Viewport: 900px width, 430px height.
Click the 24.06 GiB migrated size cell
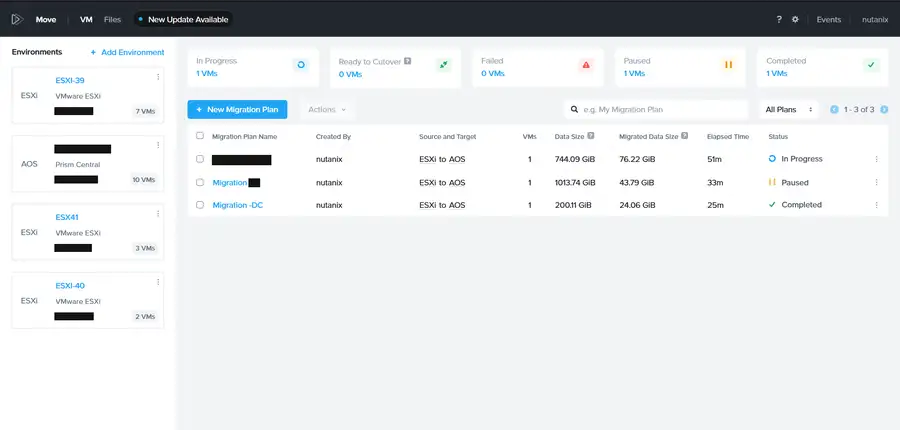click(x=637, y=205)
